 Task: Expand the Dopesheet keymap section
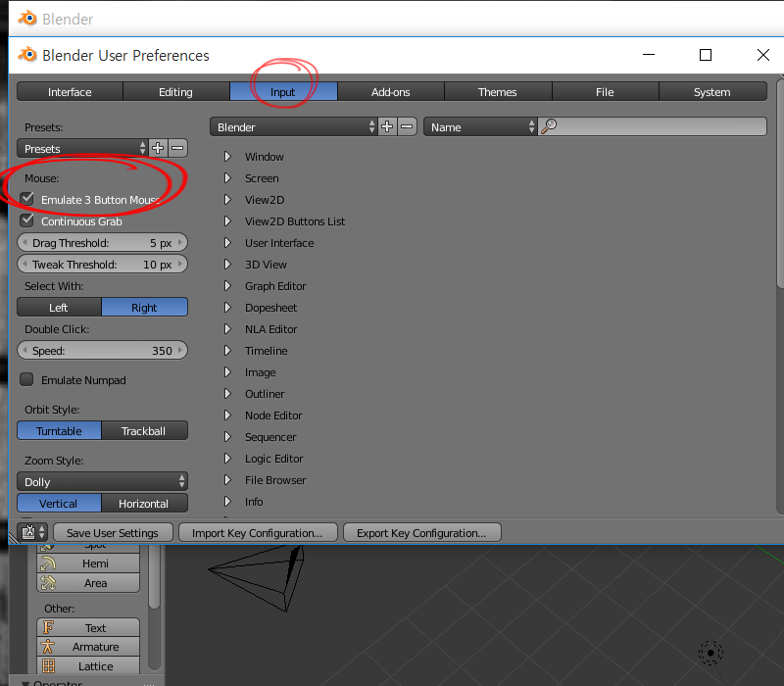(227, 307)
